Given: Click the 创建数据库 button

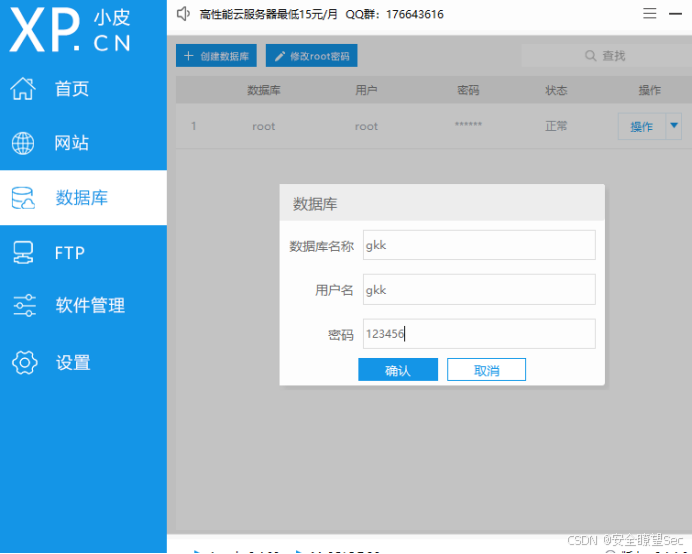Looking at the screenshot, I should 216,56.
